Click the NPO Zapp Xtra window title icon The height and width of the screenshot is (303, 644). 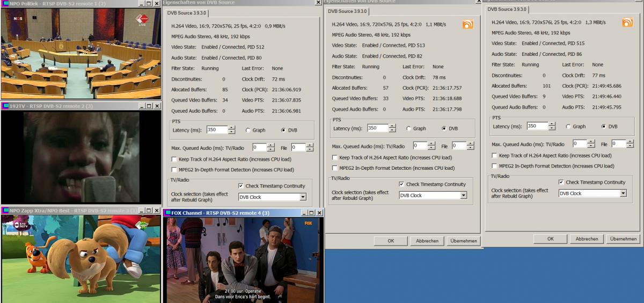[5, 210]
